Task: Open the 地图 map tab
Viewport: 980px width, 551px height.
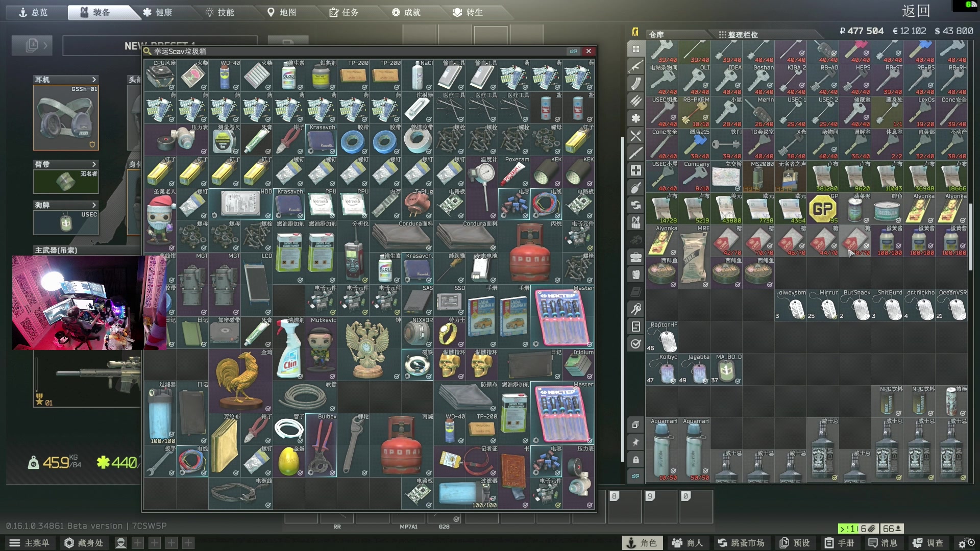Action: pos(282,12)
